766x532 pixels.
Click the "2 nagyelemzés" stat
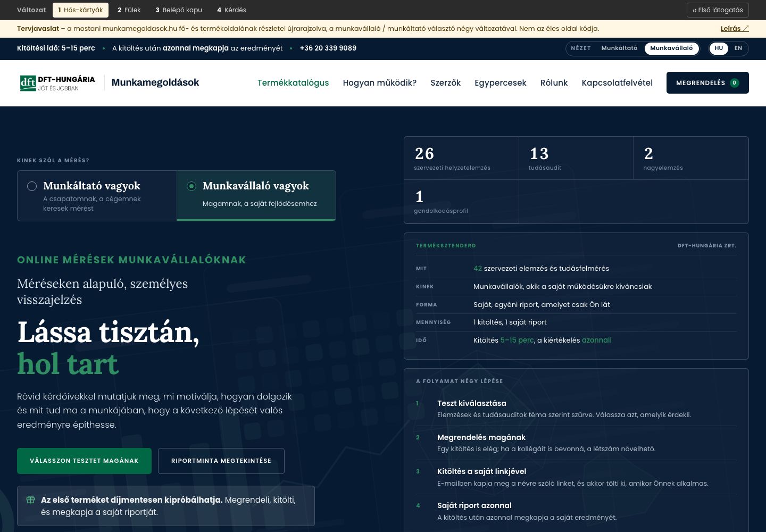(691, 158)
